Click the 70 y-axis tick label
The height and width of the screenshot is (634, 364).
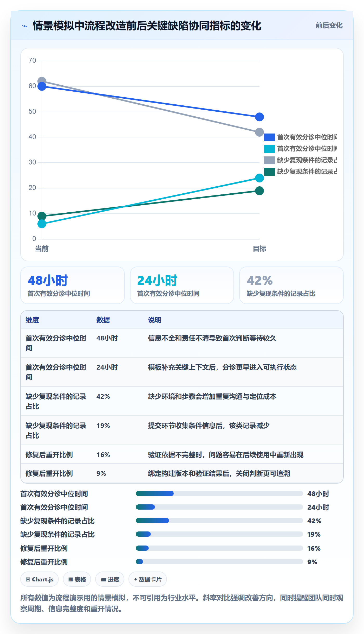(32, 61)
